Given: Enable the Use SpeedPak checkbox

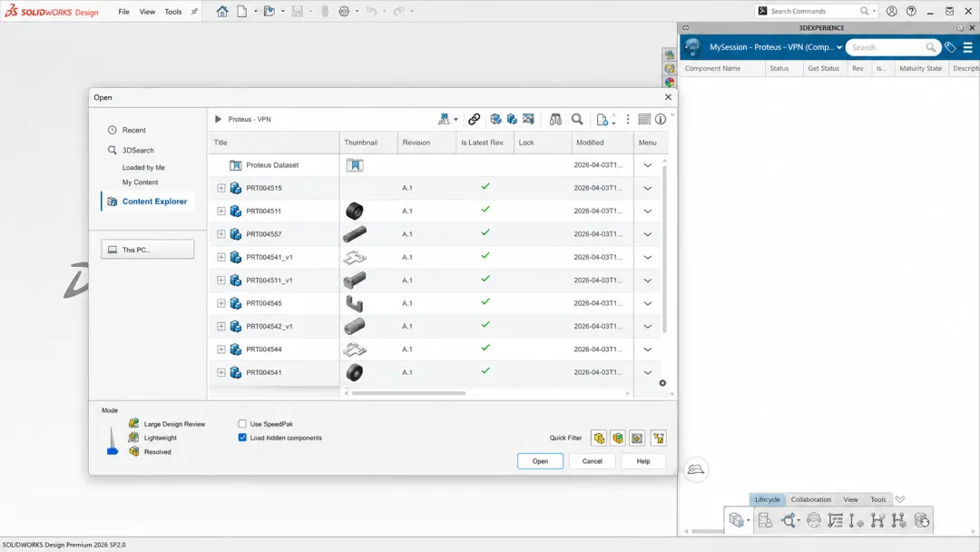Looking at the screenshot, I should point(242,424).
